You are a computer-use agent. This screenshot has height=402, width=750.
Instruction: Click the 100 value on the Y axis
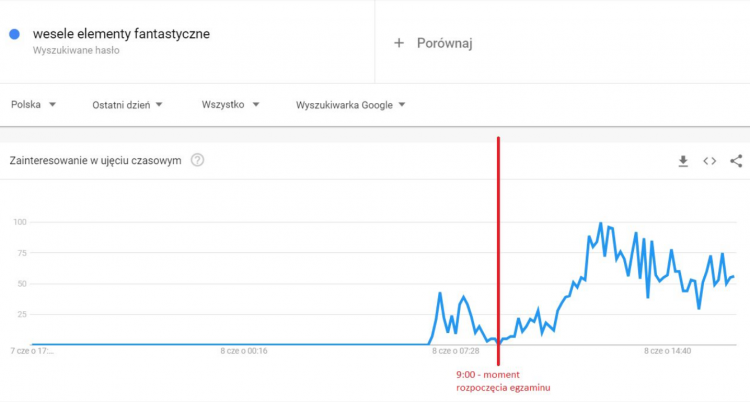pyautogui.click(x=18, y=222)
